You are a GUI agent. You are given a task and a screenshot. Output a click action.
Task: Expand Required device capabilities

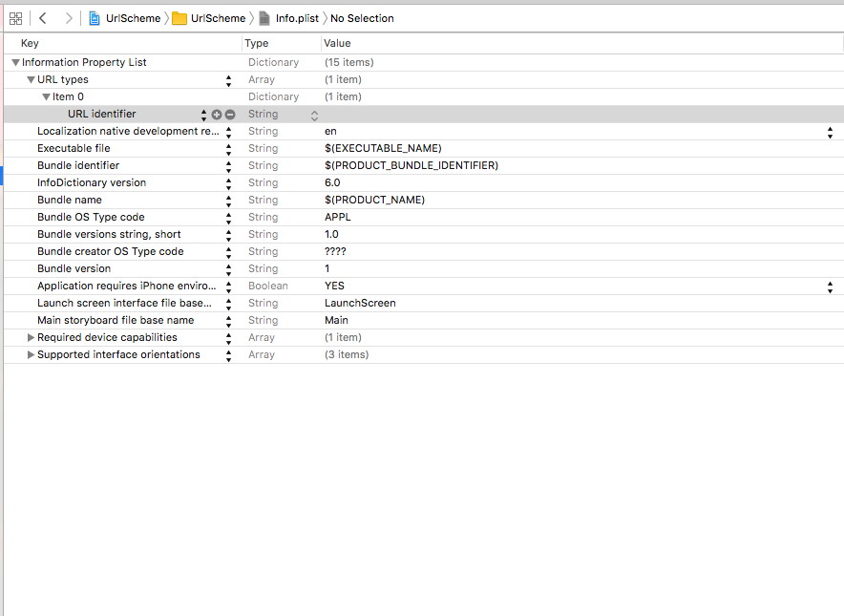pyautogui.click(x=31, y=338)
